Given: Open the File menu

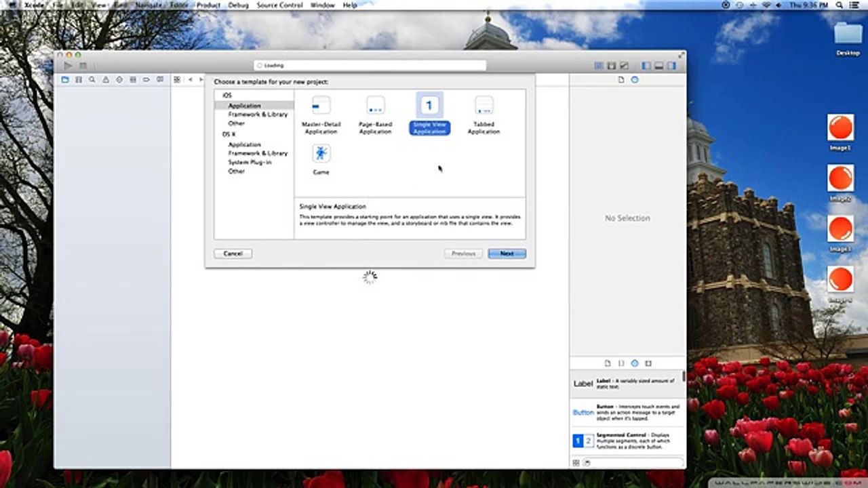Looking at the screenshot, I should point(57,5).
